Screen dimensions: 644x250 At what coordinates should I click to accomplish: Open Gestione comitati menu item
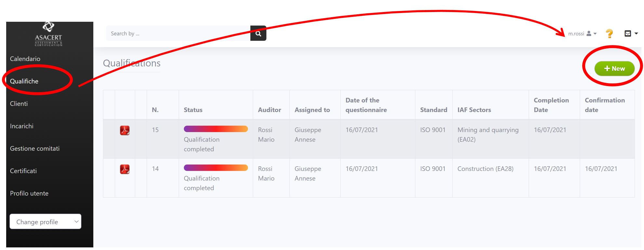[x=35, y=148]
